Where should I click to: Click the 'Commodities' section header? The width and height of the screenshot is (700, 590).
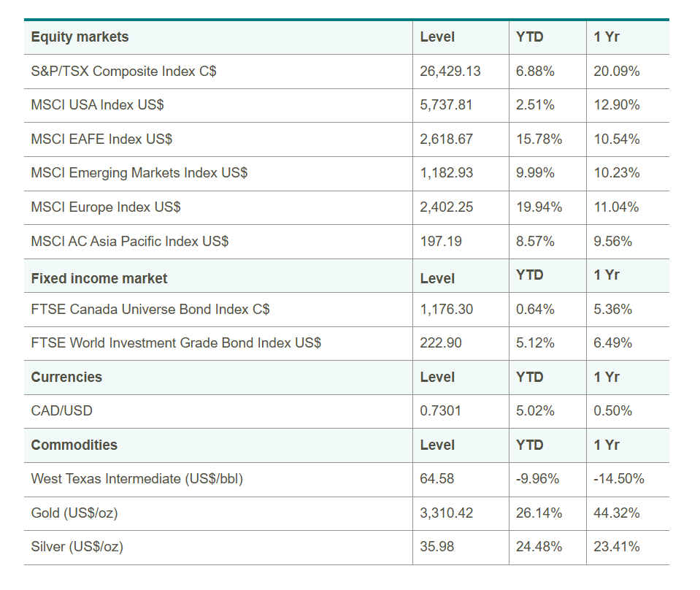click(x=74, y=445)
